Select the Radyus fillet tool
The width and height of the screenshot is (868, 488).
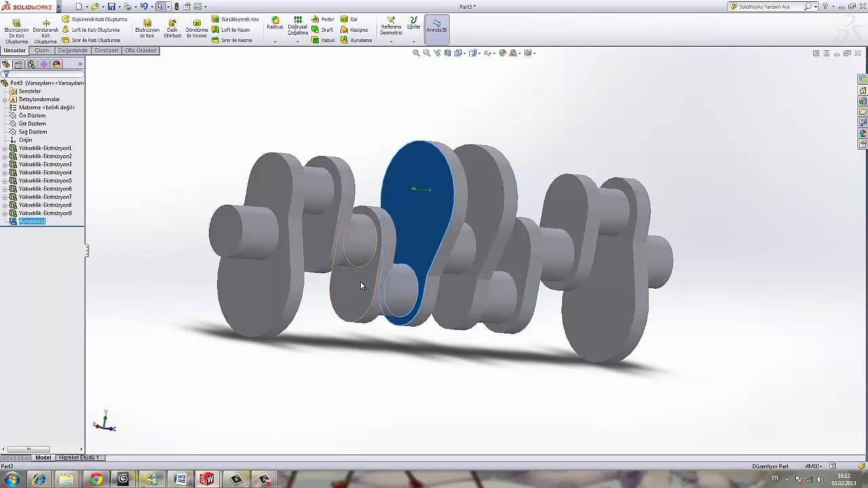point(275,24)
